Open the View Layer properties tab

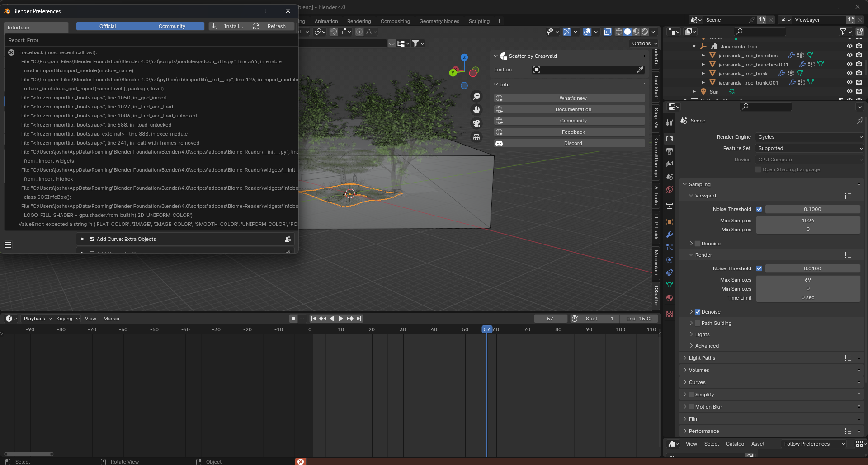[x=670, y=164]
